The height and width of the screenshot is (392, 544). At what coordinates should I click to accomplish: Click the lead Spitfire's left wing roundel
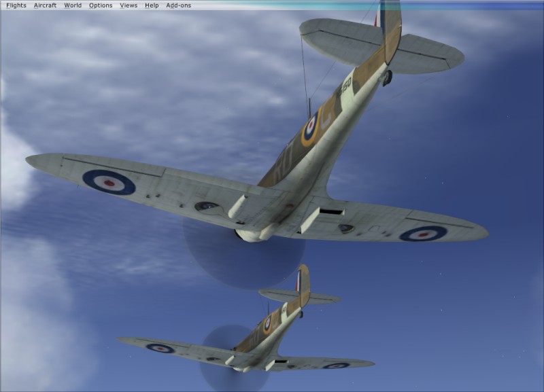click(x=109, y=182)
